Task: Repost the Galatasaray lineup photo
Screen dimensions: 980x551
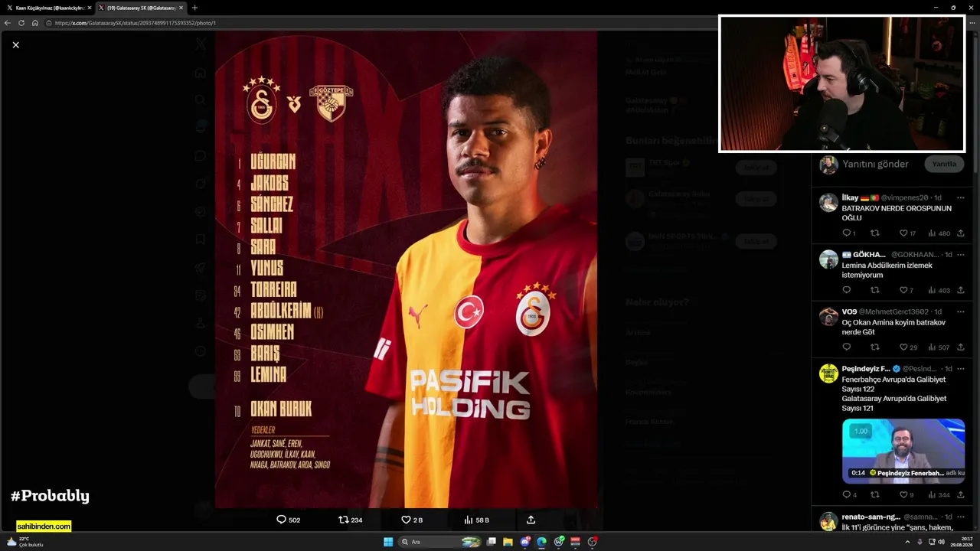Action: 351,520
